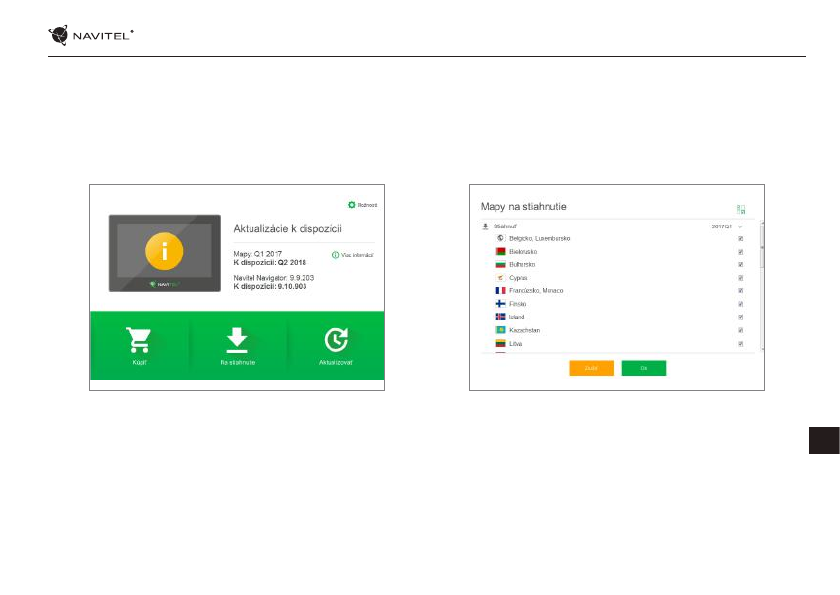Click the Aktualizovať refresh clock icon
840x595 pixels.
pos(336,340)
